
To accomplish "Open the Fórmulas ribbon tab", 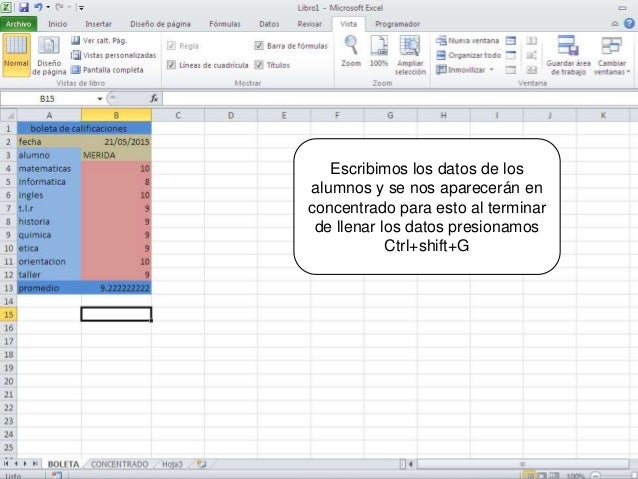I will tap(225, 24).
